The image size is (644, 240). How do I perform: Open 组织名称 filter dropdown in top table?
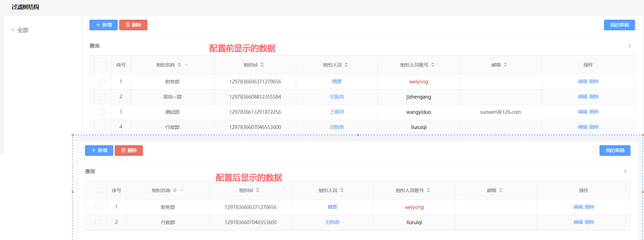point(186,65)
